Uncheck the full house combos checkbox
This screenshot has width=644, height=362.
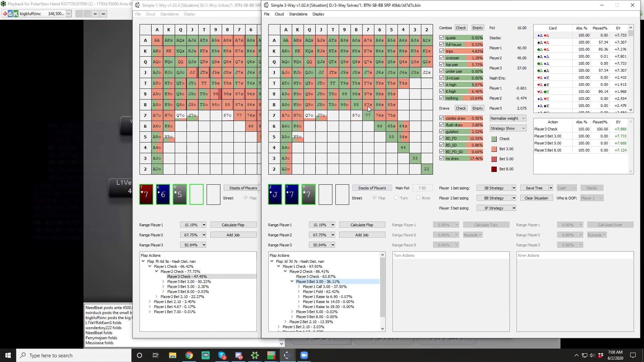tap(442, 44)
